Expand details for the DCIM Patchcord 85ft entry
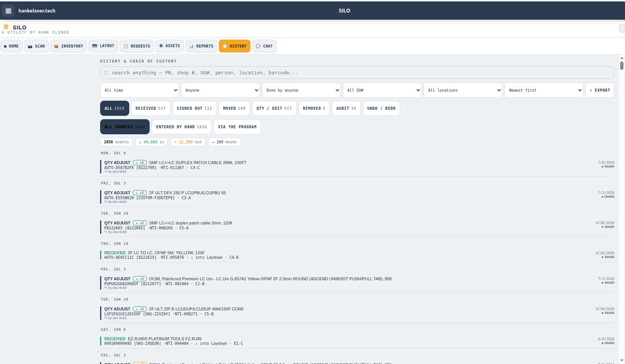The image size is (625, 364). [x=608, y=282]
